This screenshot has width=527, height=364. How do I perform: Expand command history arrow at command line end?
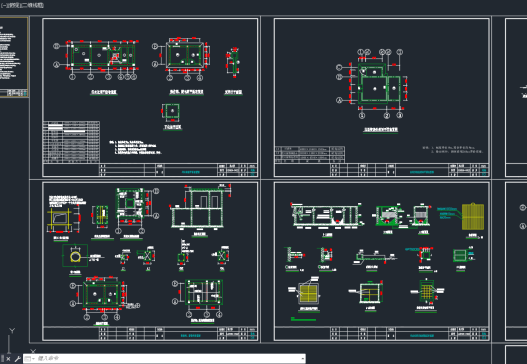303,359
